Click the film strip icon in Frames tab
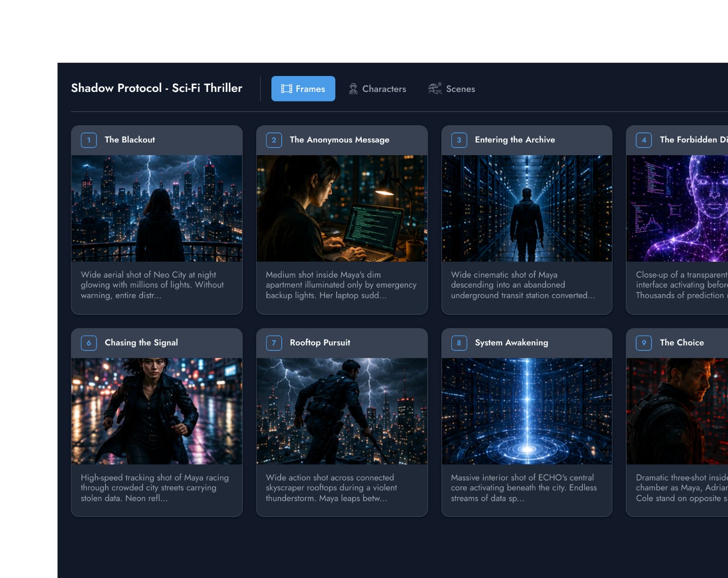 pos(287,89)
